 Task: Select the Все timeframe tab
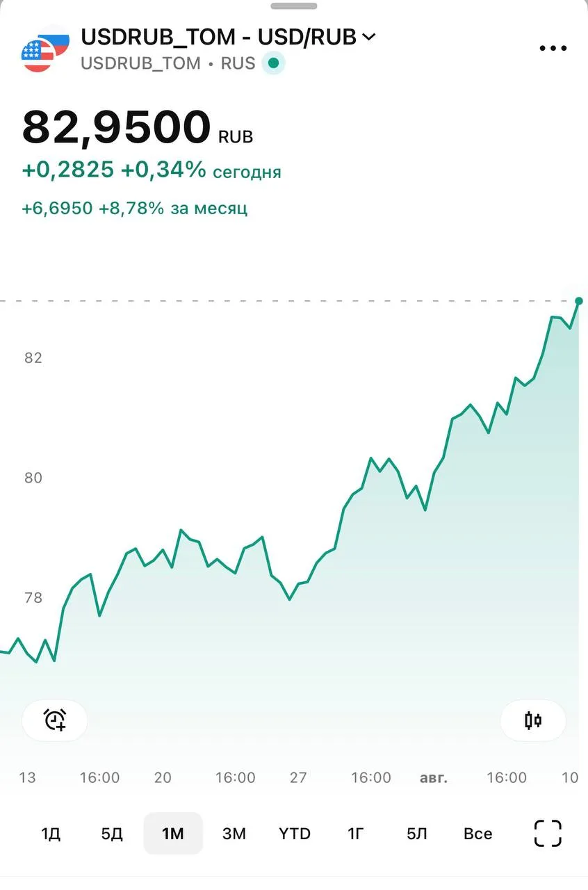477,834
